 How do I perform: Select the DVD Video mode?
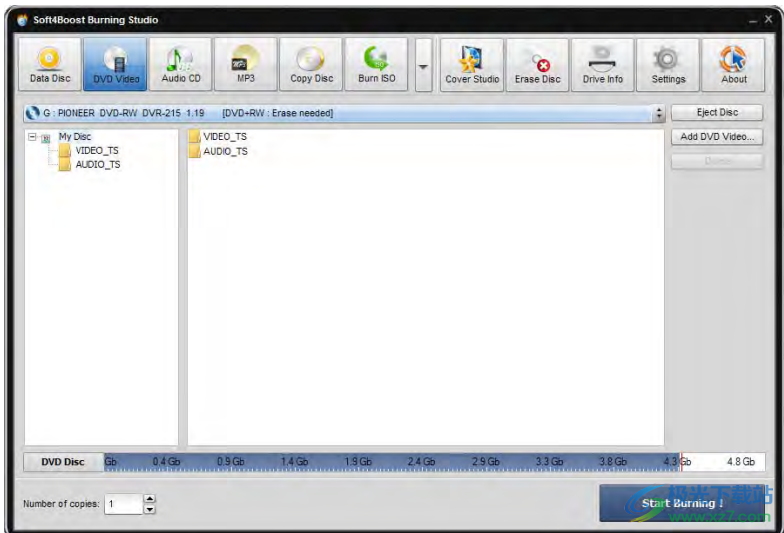(115, 64)
